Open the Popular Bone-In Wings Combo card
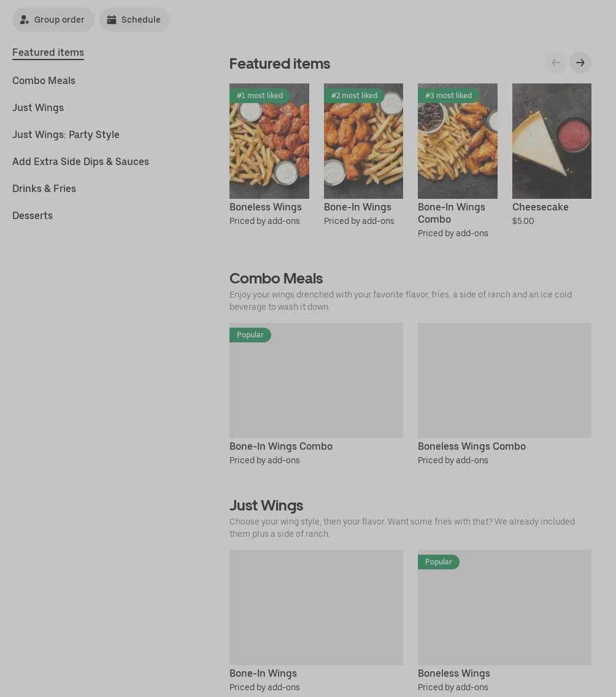This screenshot has height=697, width=616. tap(316, 380)
